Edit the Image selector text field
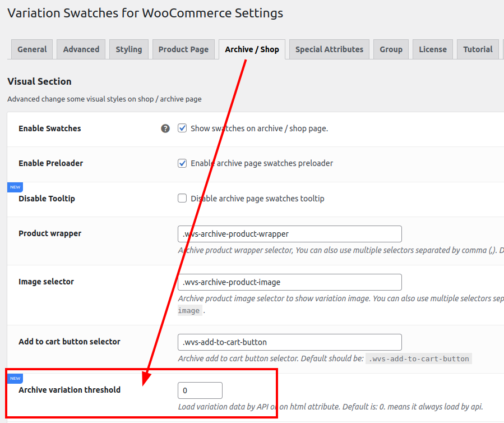504x423 pixels. point(290,282)
